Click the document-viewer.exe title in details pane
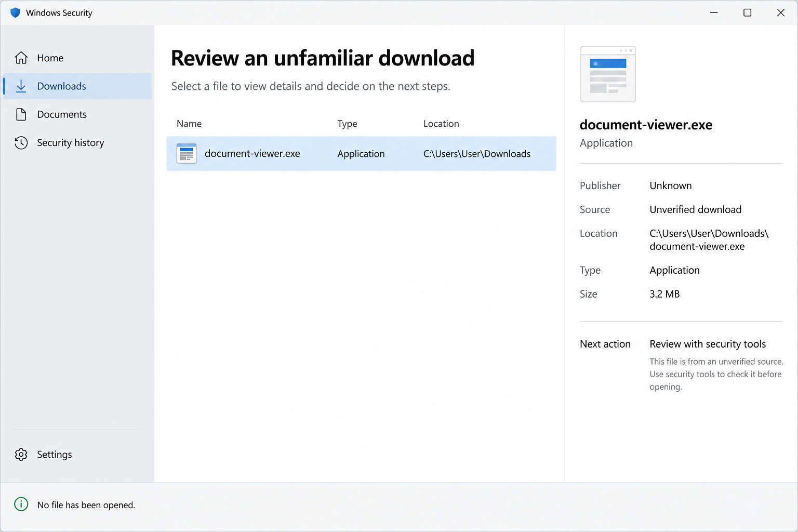798x532 pixels. [x=646, y=125]
